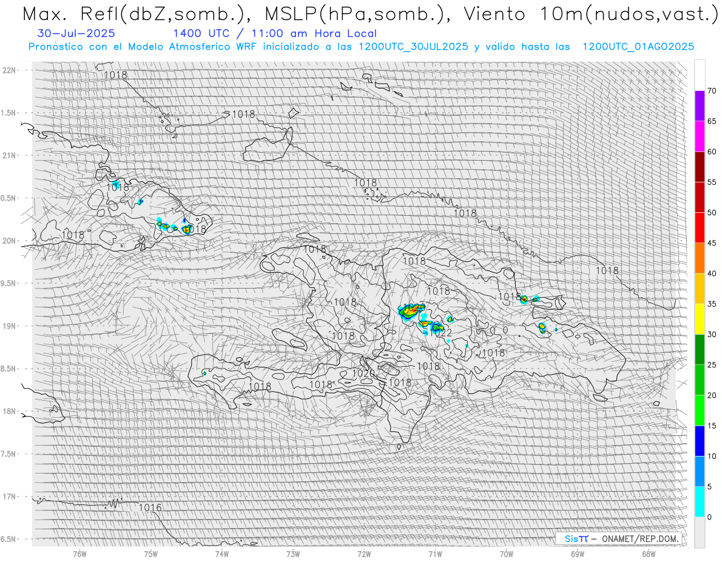Click '1400 UTC / 11:00 am Hora Local'
Screen dimensions: 728x562
[x=275, y=34]
